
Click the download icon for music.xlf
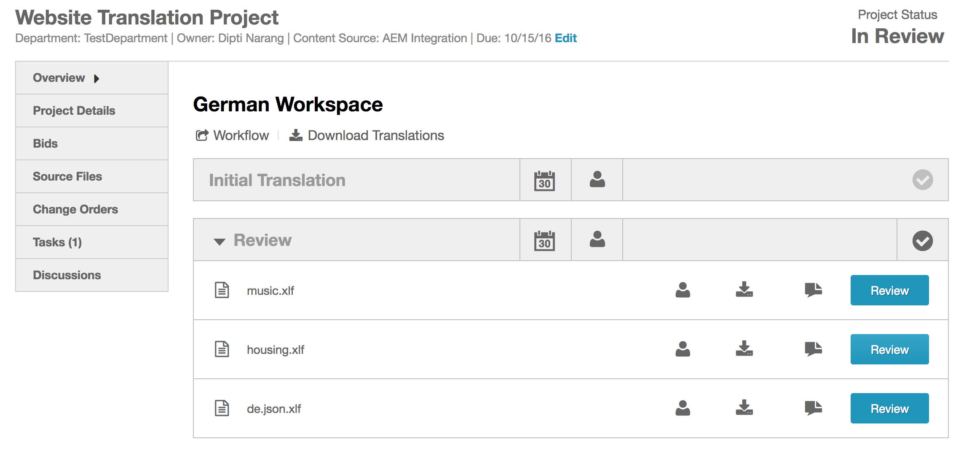tap(744, 290)
